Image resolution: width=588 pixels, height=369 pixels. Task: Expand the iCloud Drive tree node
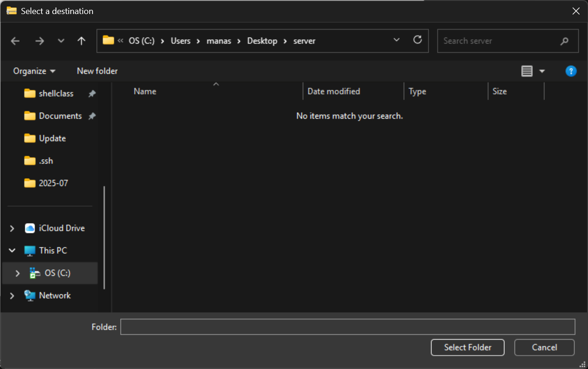pos(12,228)
